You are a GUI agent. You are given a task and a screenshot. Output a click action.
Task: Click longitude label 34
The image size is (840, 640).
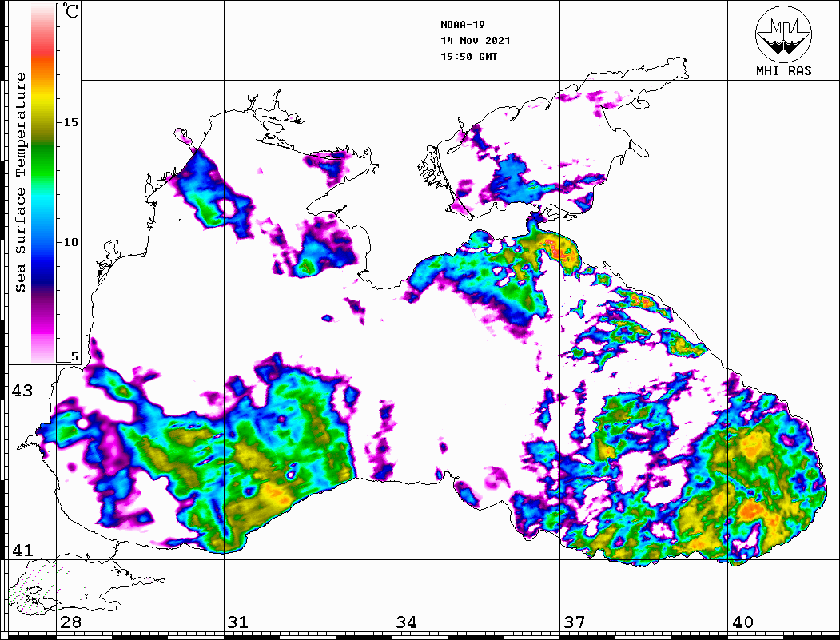point(406,622)
